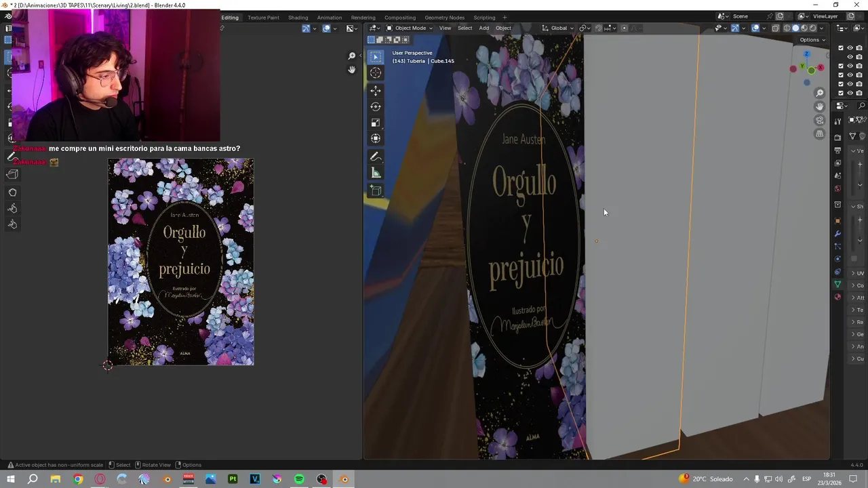Viewport: 868px width, 488px height.
Task: Open the Render properties tab
Action: pos(837,137)
